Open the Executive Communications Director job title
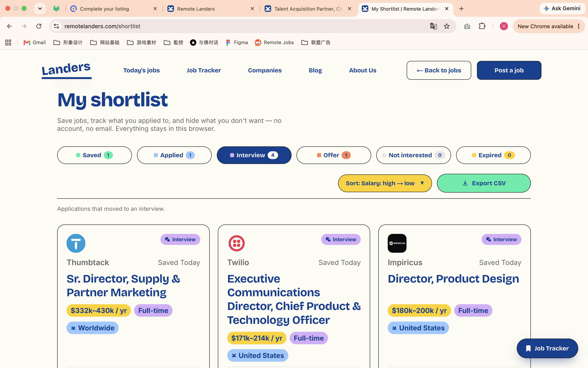This screenshot has width=588, height=368. [294, 299]
